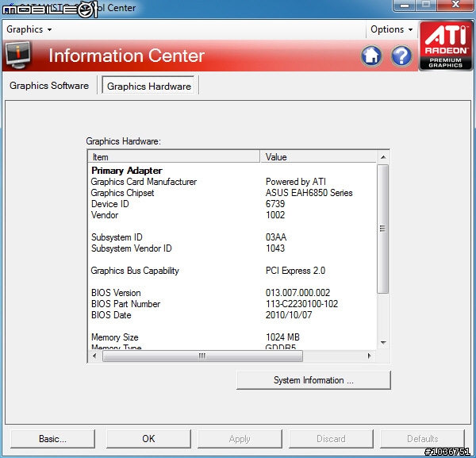This screenshot has height=458, width=476.
Task: Click the ASUS EAH6850 Series value
Action: (309, 193)
